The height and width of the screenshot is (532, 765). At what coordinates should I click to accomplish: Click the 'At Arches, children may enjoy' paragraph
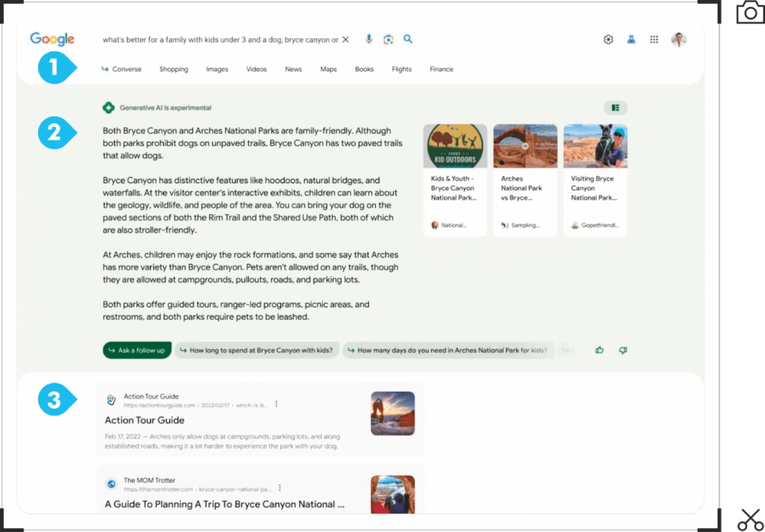coord(251,267)
